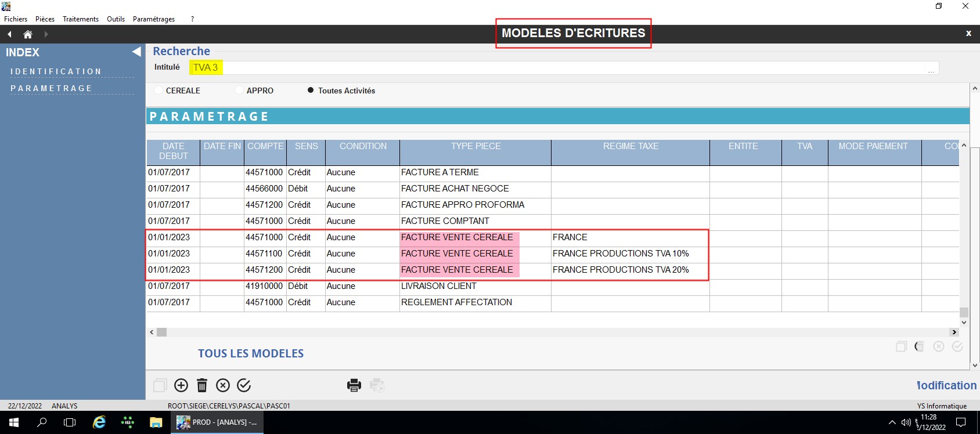Select the APPRO radio button
Image resolution: width=980 pixels, height=434 pixels.
pos(239,91)
